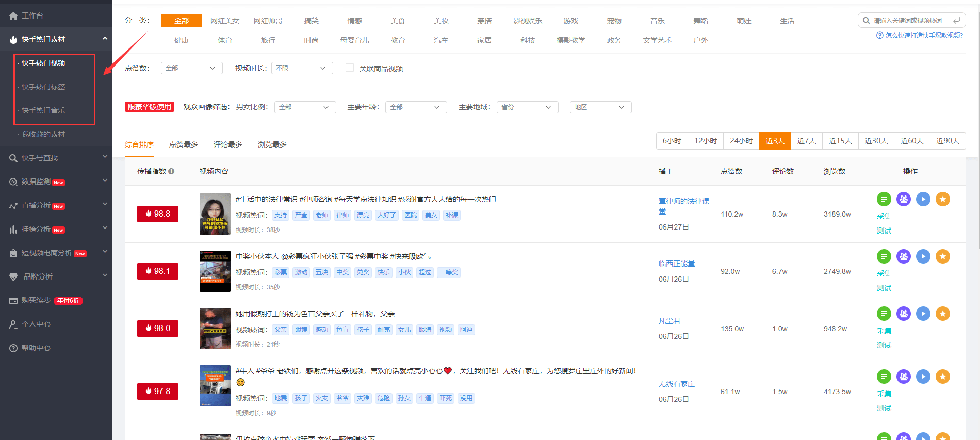Collapse the 快手热门素材 sidebar section
This screenshot has height=440, width=980.
point(105,39)
